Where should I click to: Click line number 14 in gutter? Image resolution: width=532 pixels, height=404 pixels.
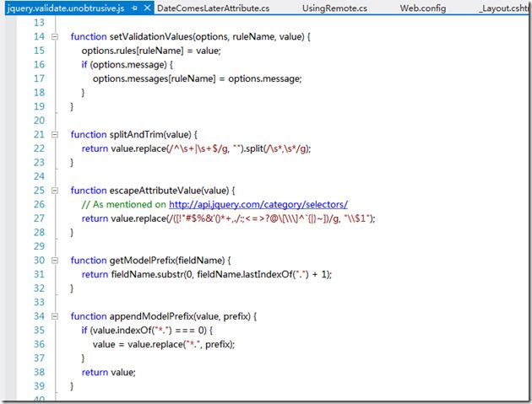(39, 36)
